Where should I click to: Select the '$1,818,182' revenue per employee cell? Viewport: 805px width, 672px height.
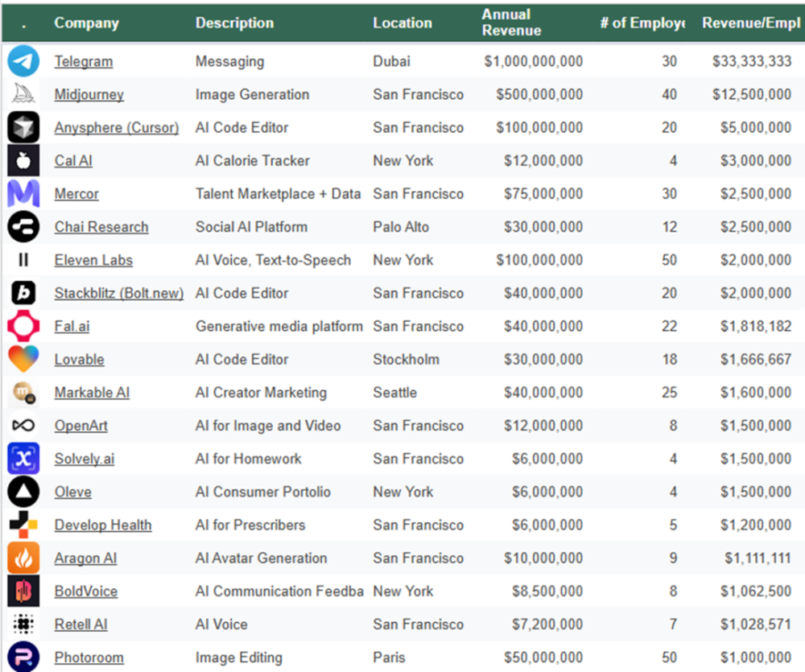pyautogui.click(x=756, y=327)
